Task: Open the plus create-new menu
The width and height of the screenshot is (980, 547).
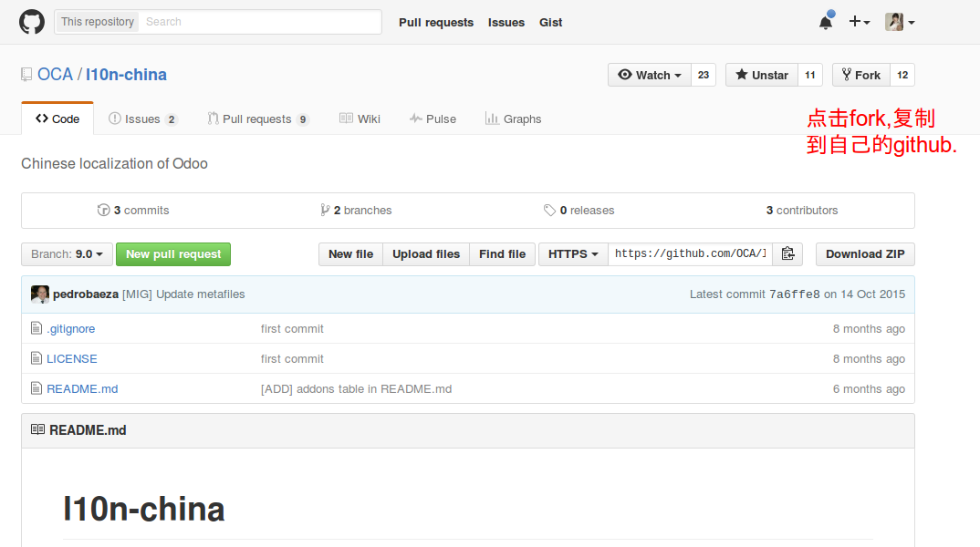Action: 860,22
